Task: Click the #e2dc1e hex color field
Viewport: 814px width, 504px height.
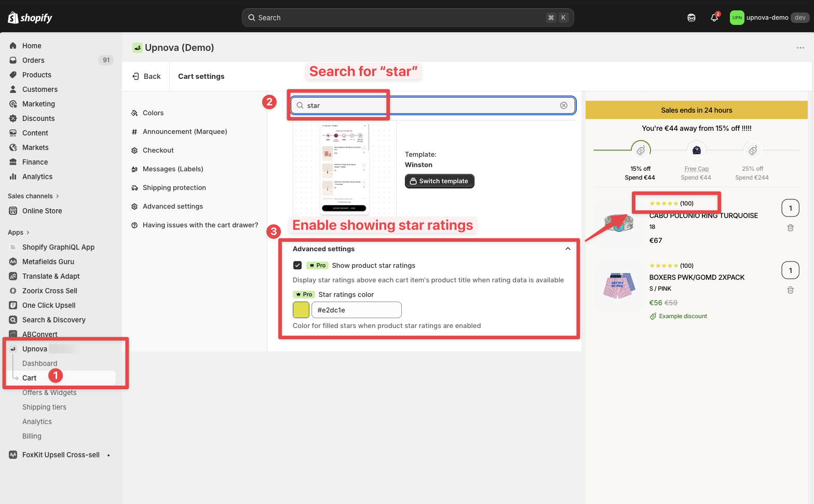Action: coord(357,310)
